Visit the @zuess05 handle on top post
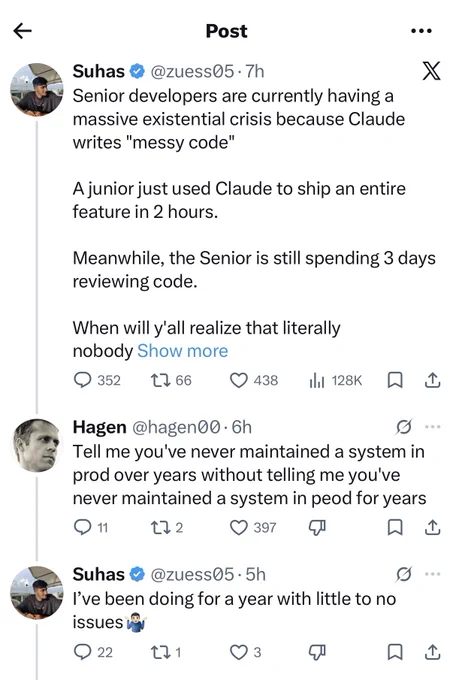This screenshot has height=680, width=453. [192, 71]
